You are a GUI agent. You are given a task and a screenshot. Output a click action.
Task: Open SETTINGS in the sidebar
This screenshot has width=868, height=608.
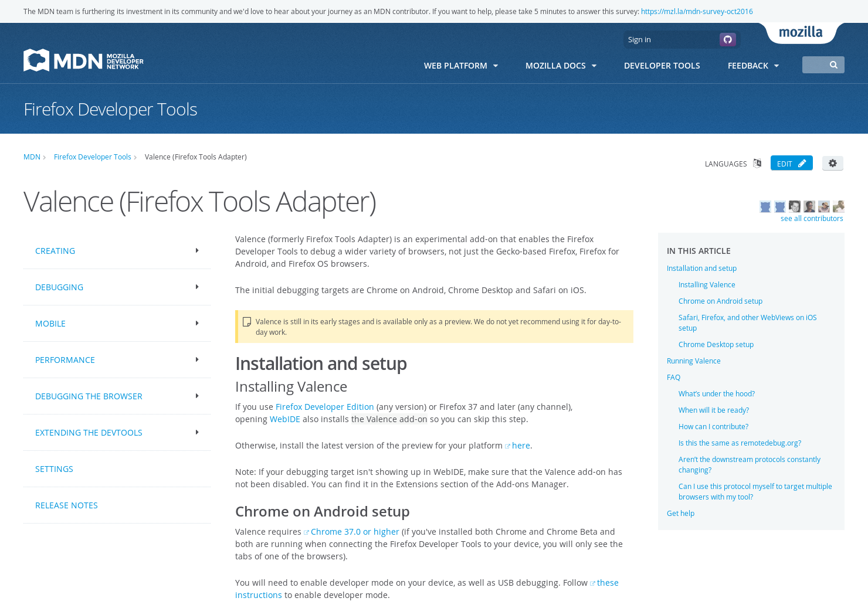[x=54, y=468]
